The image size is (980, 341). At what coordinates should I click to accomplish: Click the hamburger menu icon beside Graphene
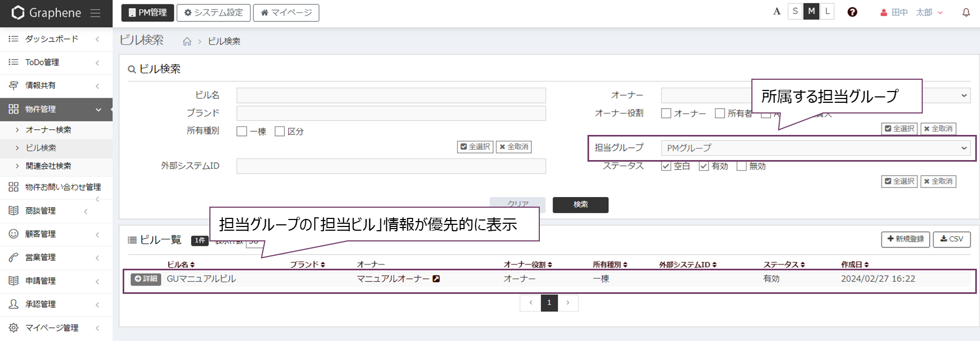click(x=95, y=13)
